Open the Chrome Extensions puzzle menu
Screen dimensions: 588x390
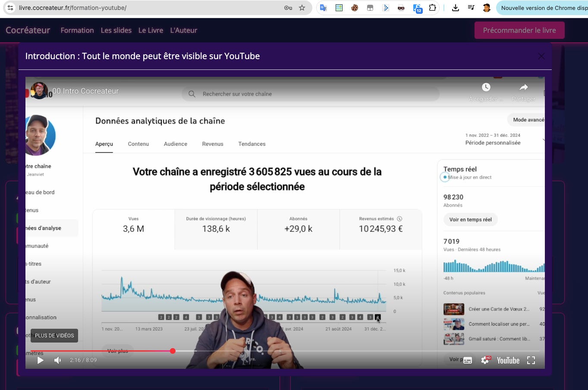coord(432,8)
